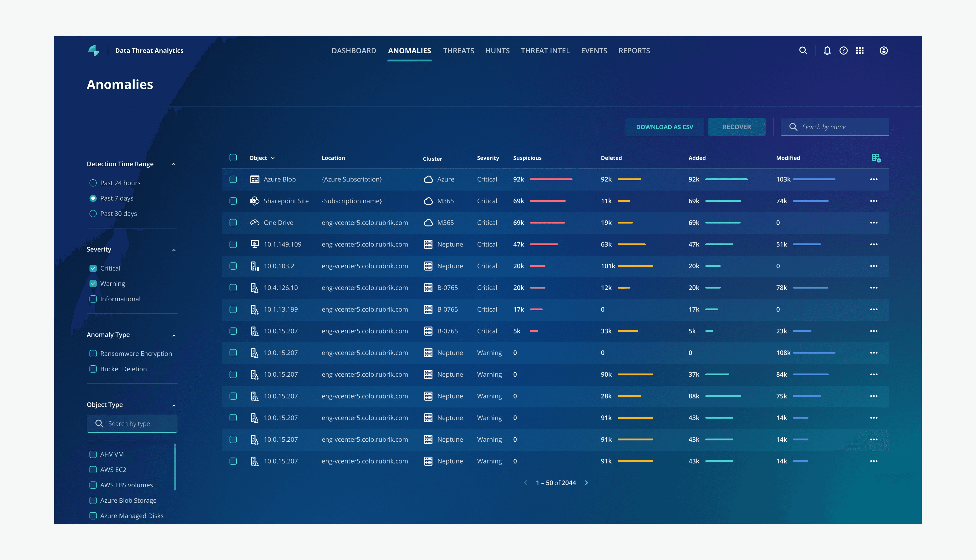Click the DOWNLOAD AS CSV button

(664, 127)
